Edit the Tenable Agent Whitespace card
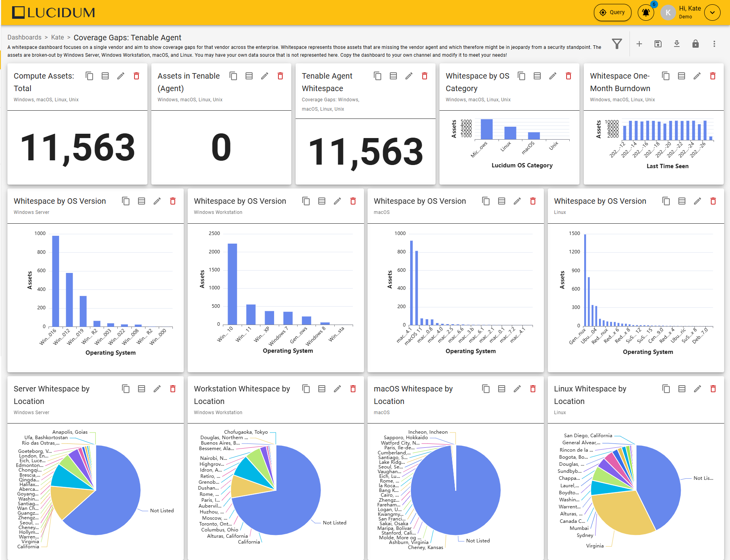730x560 pixels. (409, 76)
